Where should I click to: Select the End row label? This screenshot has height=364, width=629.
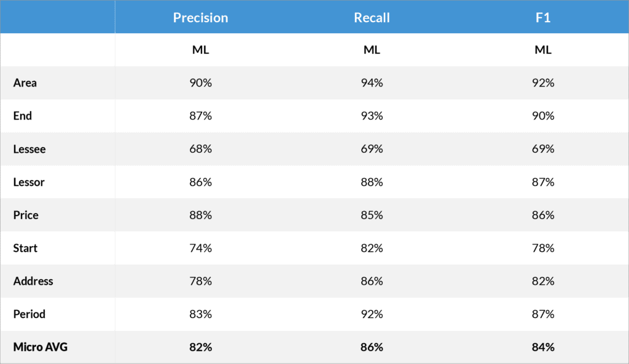[23, 116]
